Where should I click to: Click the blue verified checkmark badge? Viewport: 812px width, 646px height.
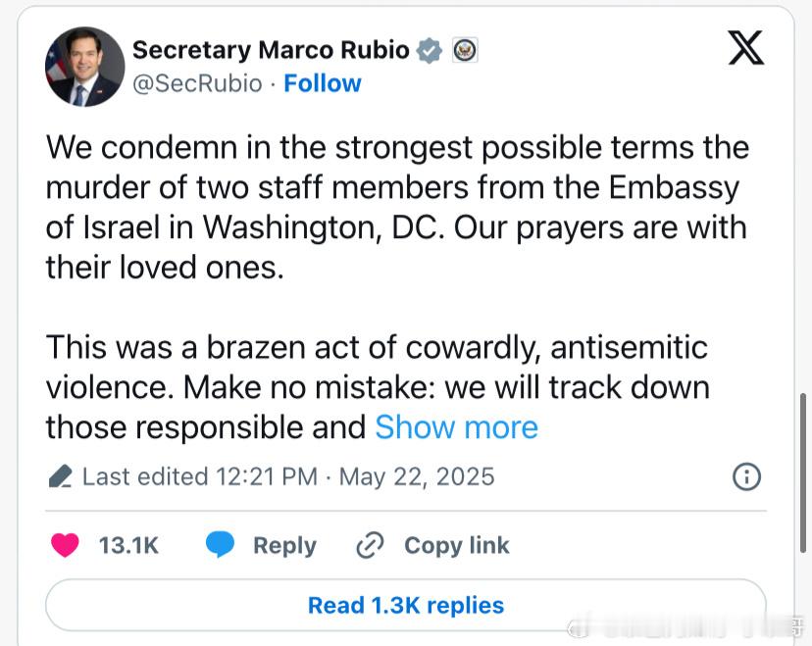click(430, 51)
